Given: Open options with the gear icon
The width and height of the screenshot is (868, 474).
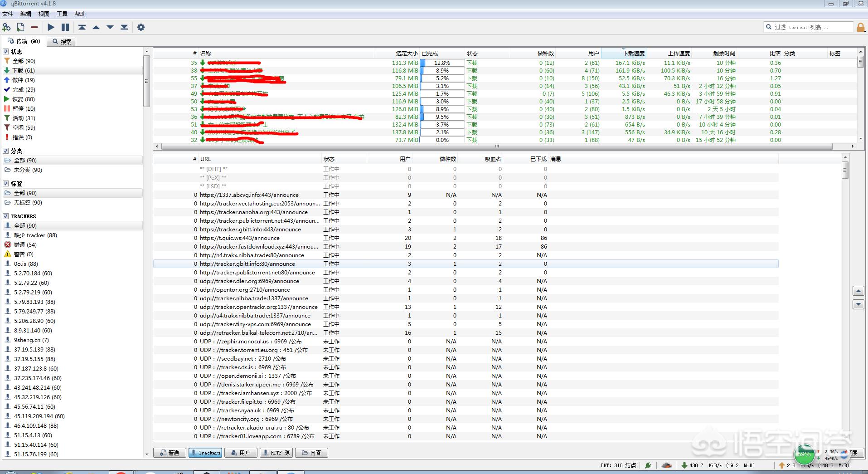Looking at the screenshot, I should (x=141, y=27).
